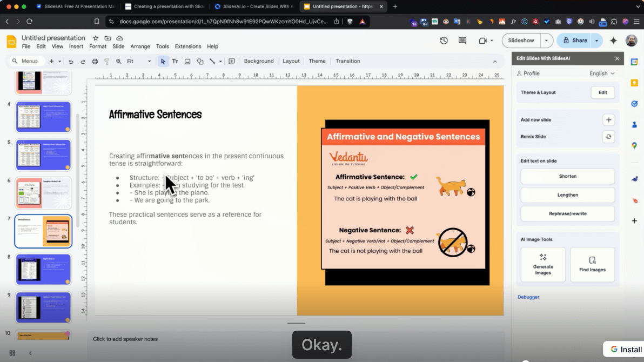644x362 pixels.
Task: Open the Debugger link in SlidesAI panel
Action: pyautogui.click(x=528, y=297)
